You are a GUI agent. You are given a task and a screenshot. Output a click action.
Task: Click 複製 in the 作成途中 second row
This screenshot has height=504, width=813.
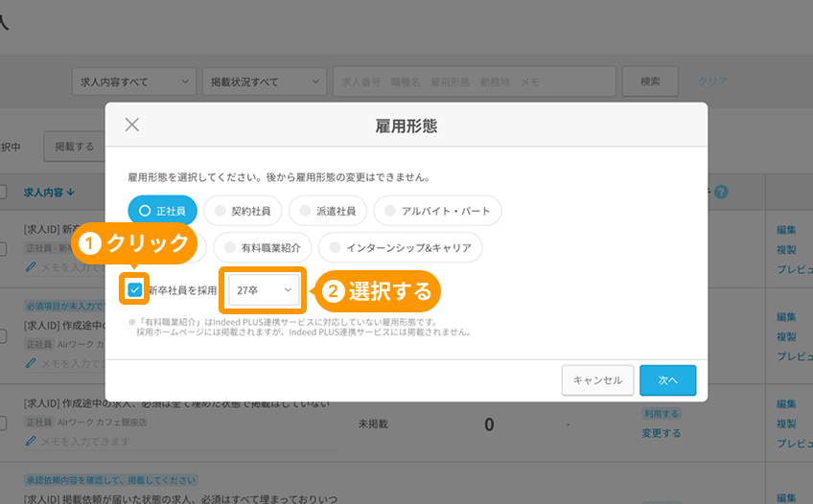tap(786, 336)
